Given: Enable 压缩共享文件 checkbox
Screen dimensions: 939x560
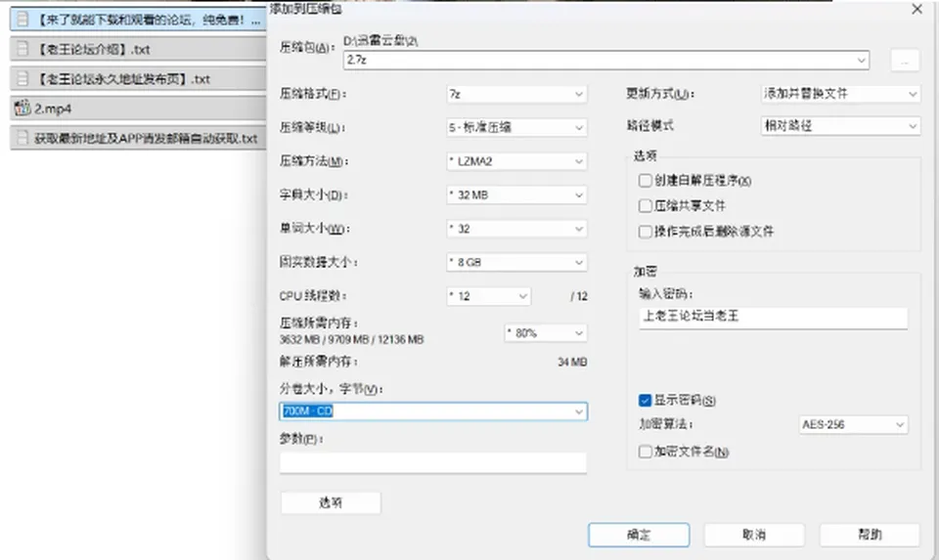Looking at the screenshot, I should click(x=645, y=206).
